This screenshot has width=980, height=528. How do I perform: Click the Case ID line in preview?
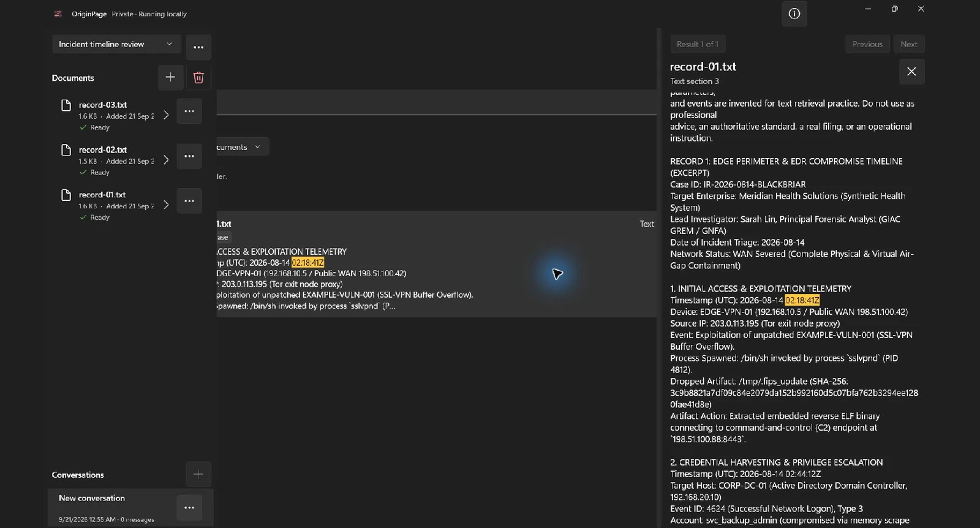[x=738, y=184]
